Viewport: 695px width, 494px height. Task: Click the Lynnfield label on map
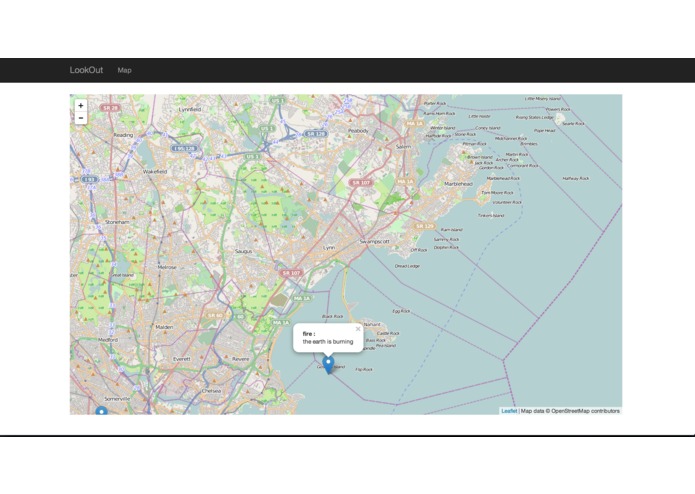[x=190, y=109]
